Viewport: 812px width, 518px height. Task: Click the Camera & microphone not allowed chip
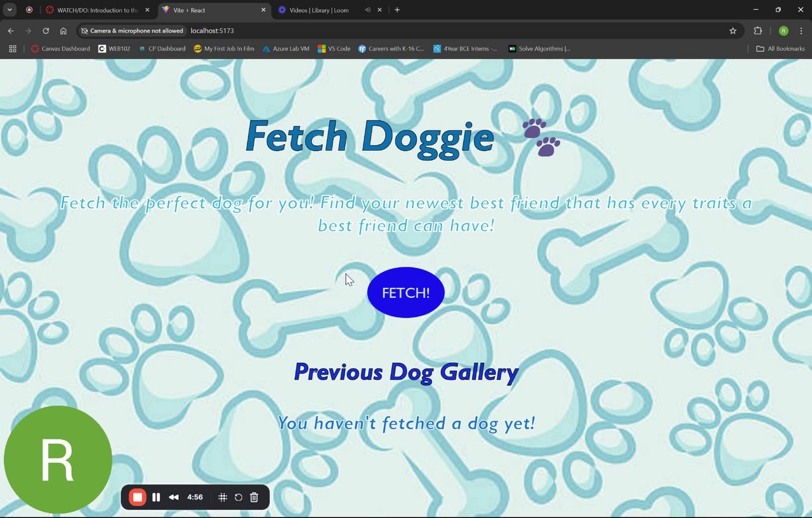(133, 30)
